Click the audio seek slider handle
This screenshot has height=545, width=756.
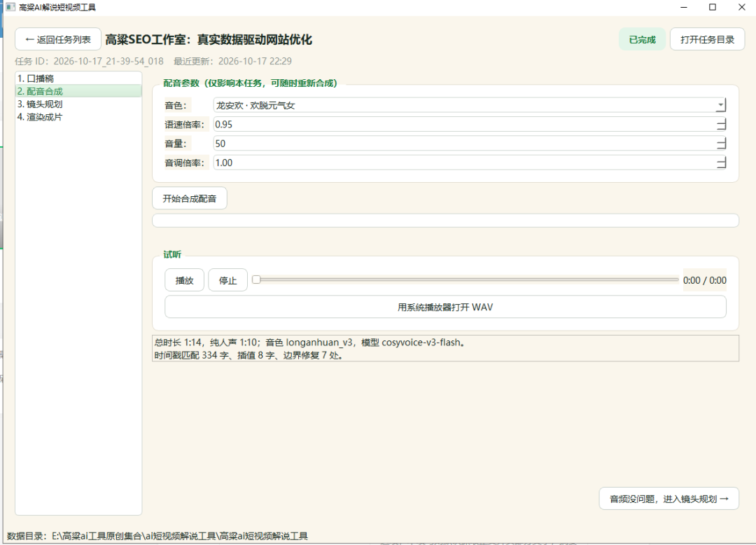coord(256,280)
